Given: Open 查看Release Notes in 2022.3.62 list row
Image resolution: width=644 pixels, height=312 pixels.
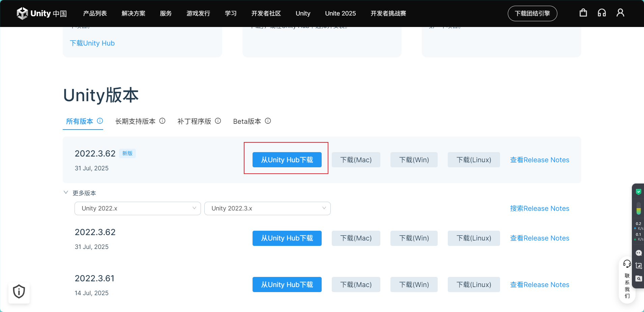Looking at the screenshot, I should click(539, 238).
